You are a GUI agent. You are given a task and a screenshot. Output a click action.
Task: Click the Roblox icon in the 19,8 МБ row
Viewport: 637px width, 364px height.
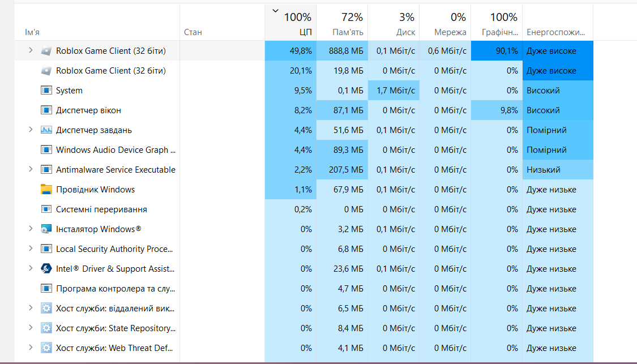coord(46,71)
